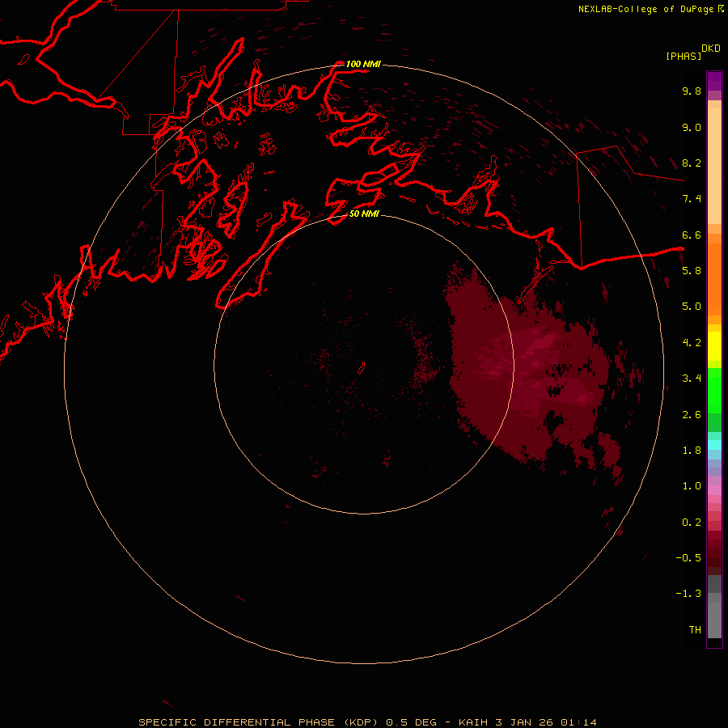This screenshot has width=728, height=728.
Task: Click the 100 NMI range ring label
Action: (363, 64)
